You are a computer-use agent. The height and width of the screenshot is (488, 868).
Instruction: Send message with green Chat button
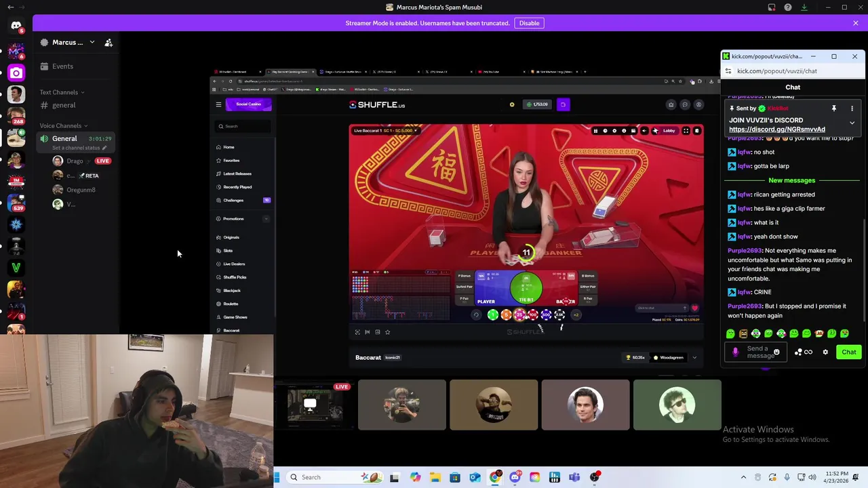pos(849,352)
